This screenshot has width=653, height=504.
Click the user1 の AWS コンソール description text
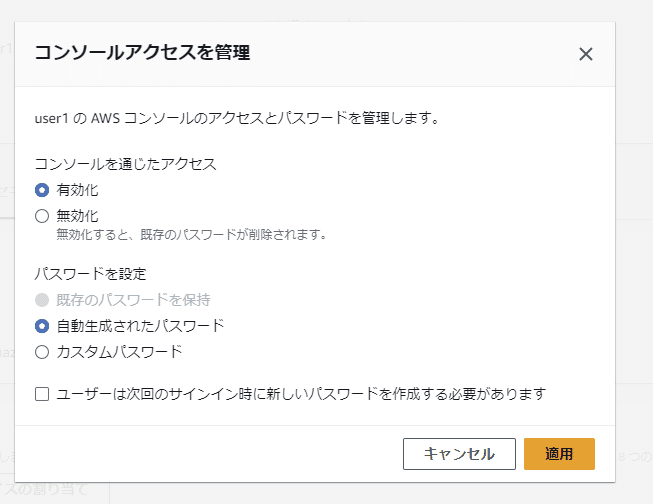tap(237, 118)
